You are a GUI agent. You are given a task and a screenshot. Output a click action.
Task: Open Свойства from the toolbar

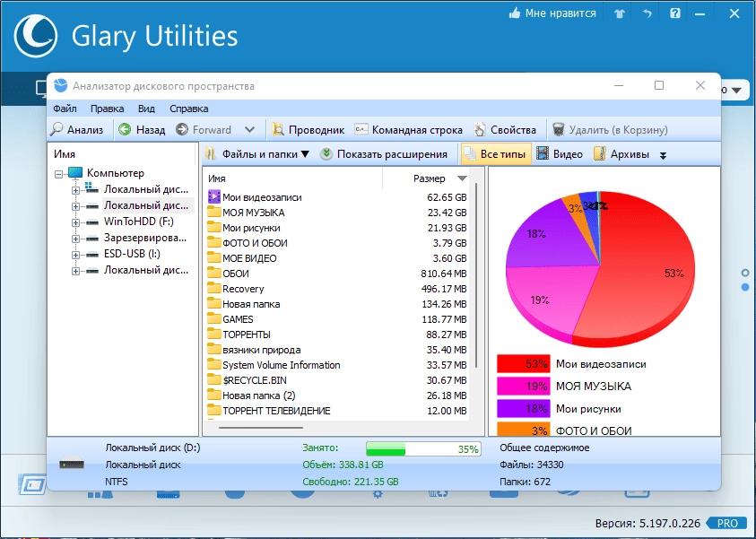[504, 130]
